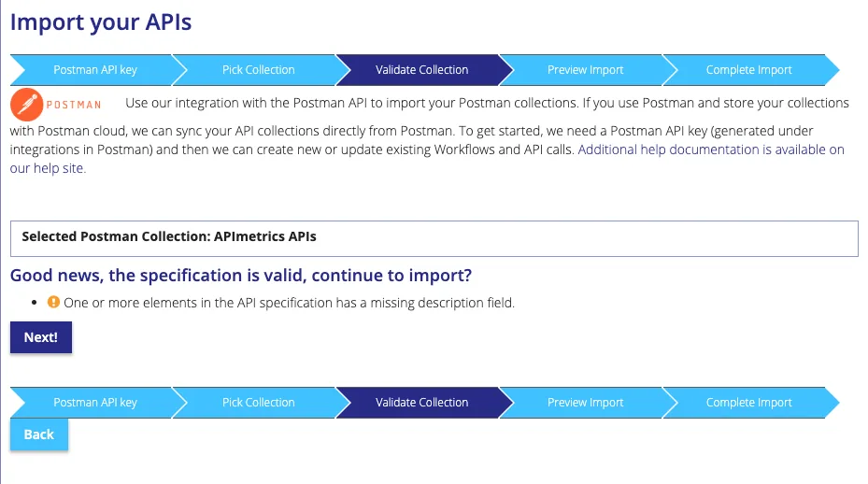Go to bottom Complete Import step
This screenshot has width=868, height=484.
click(x=748, y=403)
